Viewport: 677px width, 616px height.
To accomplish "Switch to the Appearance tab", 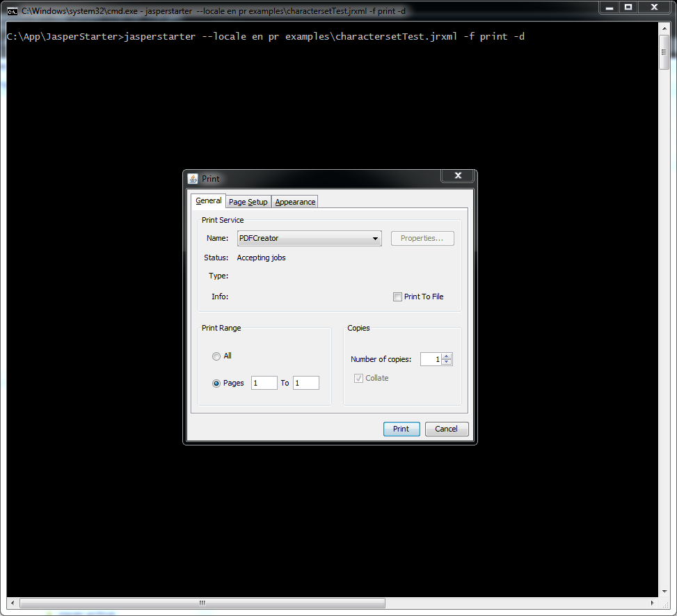I will click(x=294, y=201).
